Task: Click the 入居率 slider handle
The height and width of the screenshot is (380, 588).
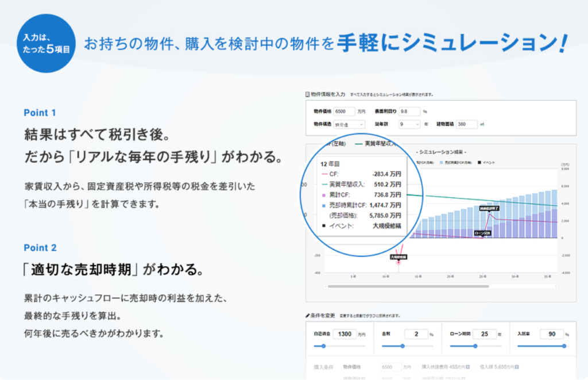Action: coord(564,346)
